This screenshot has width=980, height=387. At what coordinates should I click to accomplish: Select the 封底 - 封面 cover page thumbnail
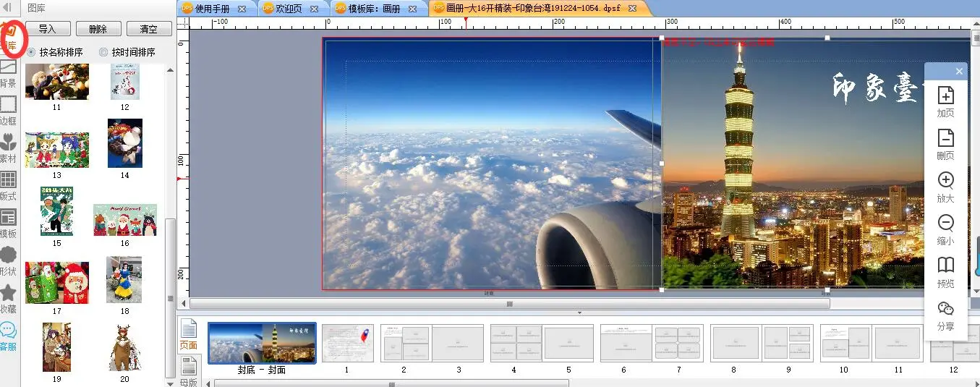coord(262,343)
